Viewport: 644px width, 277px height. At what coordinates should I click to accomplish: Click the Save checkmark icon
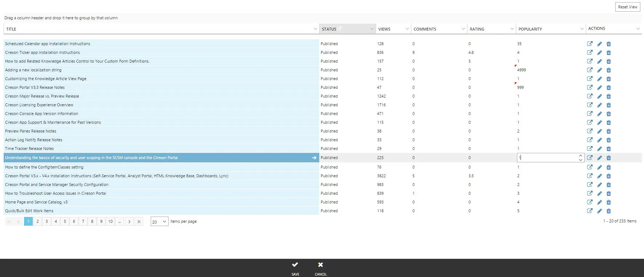pos(295,265)
